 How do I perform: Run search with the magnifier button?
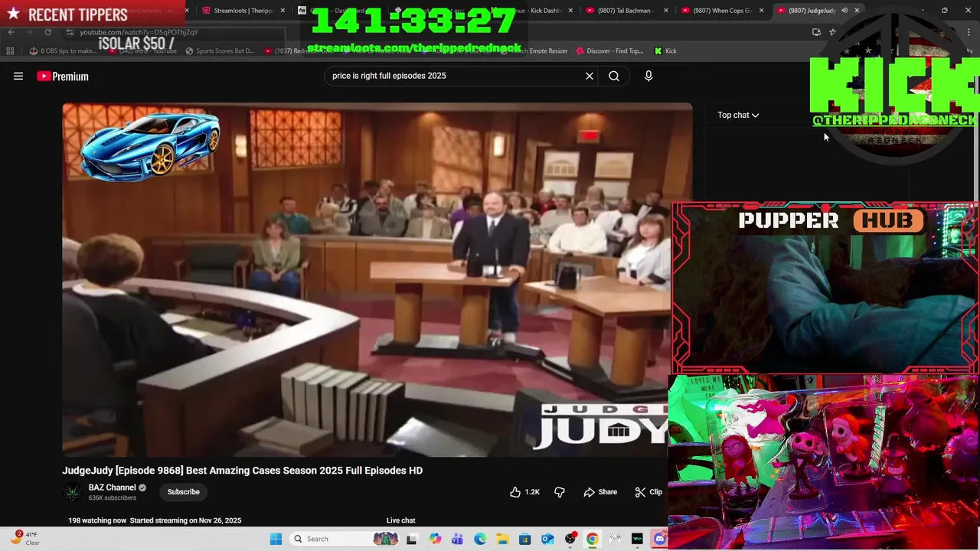coord(614,76)
